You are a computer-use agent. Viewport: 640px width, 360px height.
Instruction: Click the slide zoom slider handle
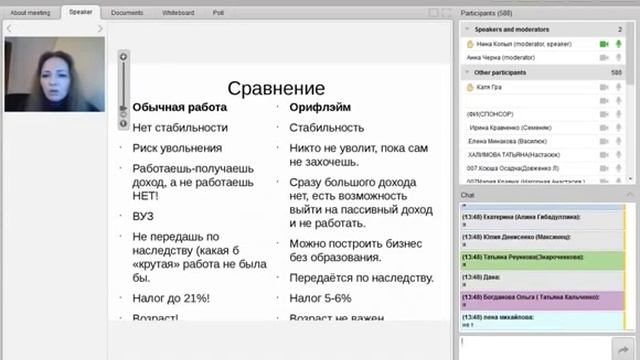(123, 109)
